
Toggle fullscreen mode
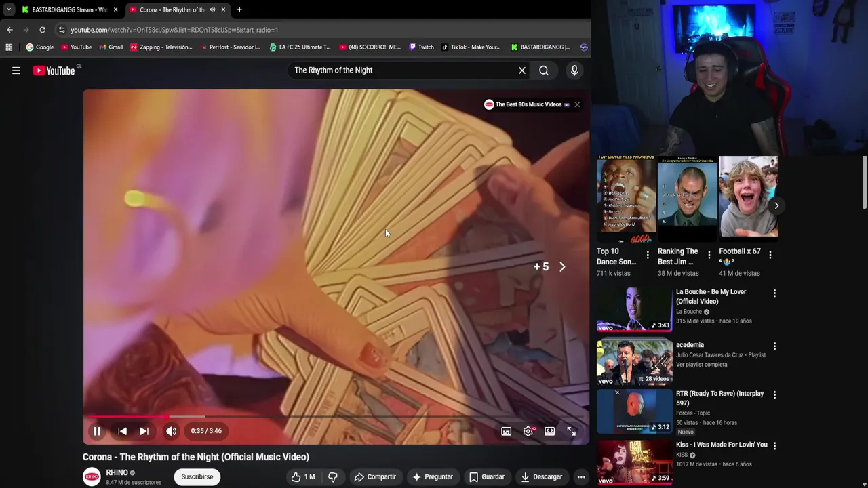(572, 431)
